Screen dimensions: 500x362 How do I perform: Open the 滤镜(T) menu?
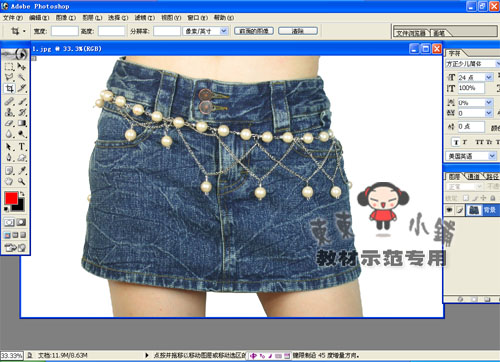145,18
